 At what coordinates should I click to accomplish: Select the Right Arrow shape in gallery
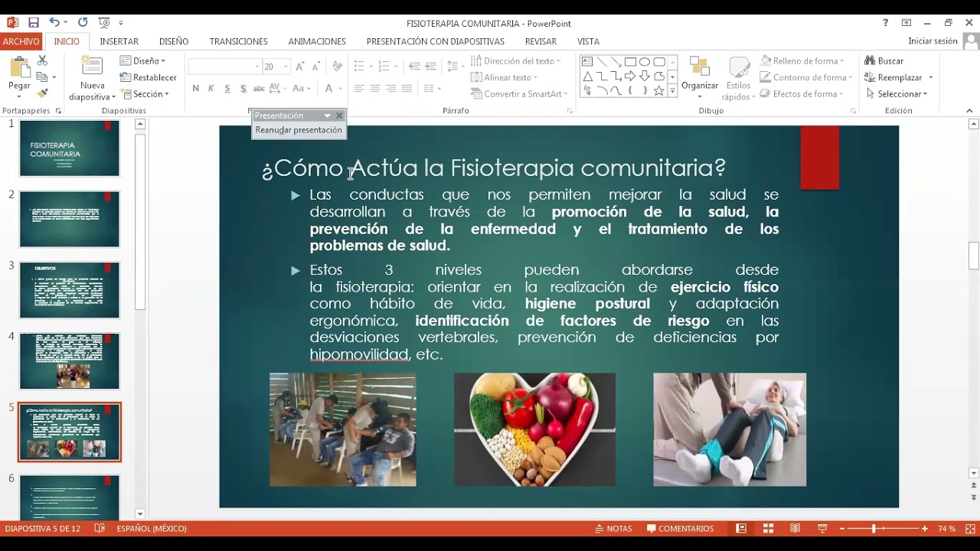coord(630,77)
